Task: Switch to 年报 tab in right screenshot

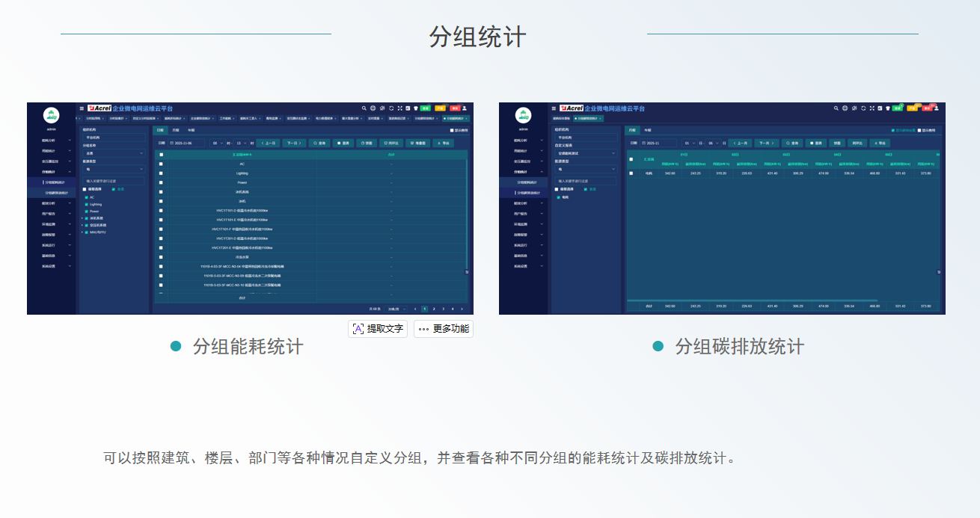Action: 648,130
